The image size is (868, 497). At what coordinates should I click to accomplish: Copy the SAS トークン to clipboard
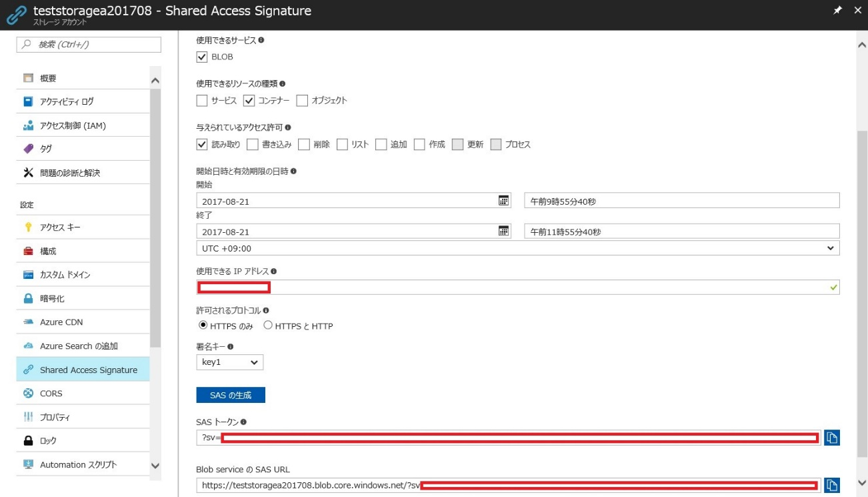(x=831, y=438)
